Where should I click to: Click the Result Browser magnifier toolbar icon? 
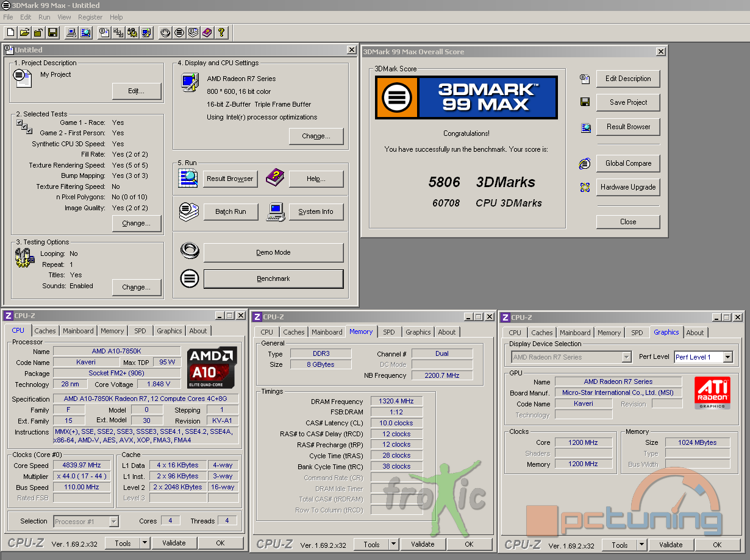pos(86,32)
